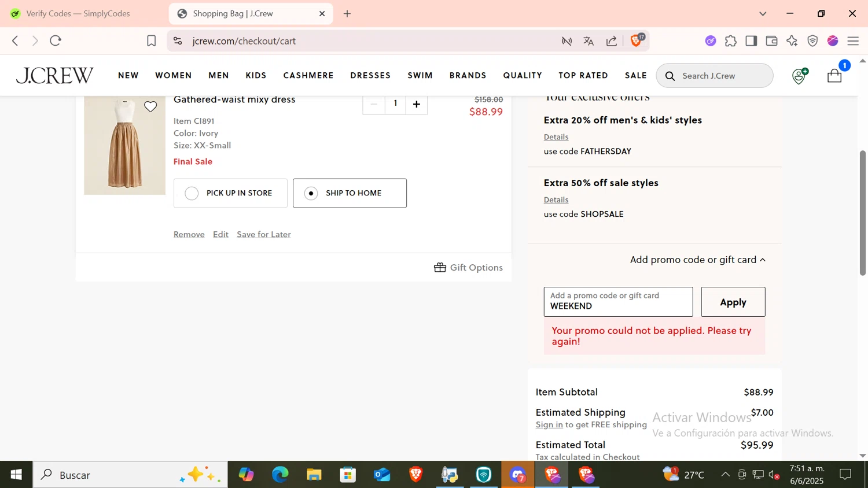This screenshot has height=488, width=868.
Task: Open File Explorer from taskbar
Action: tap(314, 475)
